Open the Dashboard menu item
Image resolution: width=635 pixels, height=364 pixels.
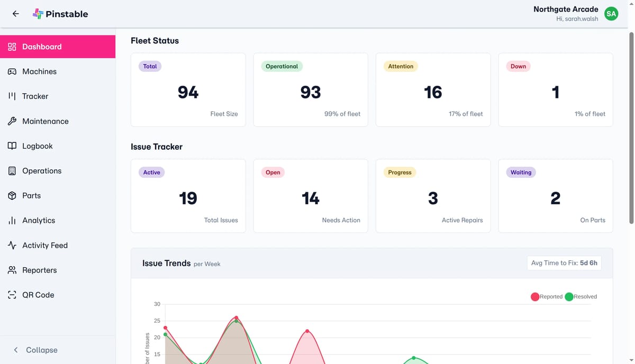[x=58, y=47]
